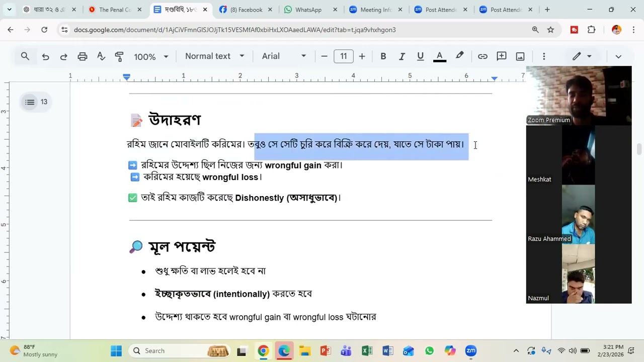
Task: Open the Arial font dropdown
Action: (284, 56)
